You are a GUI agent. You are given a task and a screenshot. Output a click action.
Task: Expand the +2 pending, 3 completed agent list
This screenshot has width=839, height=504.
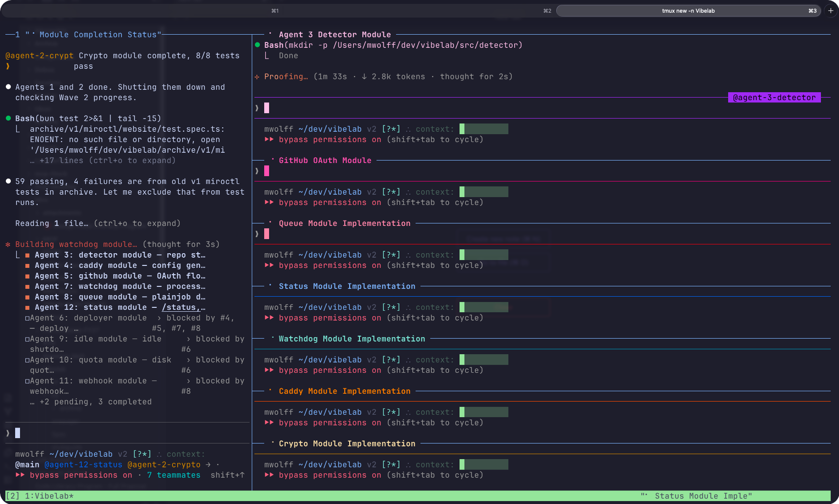[91, 402]
